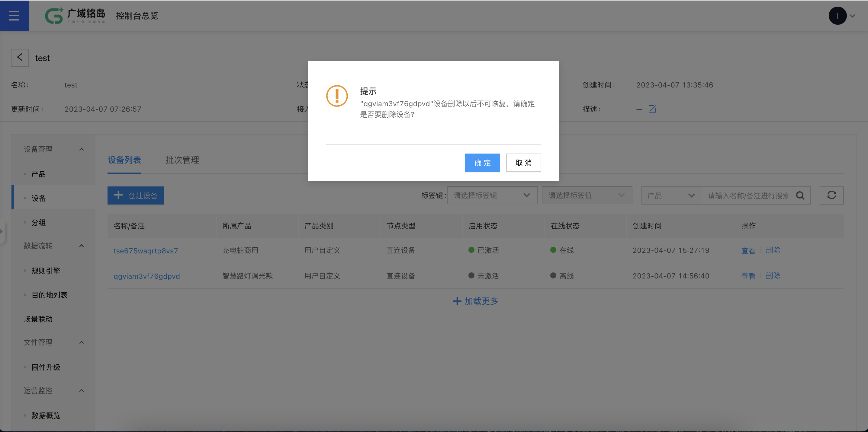Image resolution: width=868 pixels, height=432 pixels.
Task: Open the 请选择标签键 dropdown
Action: (x=492, y=195)
